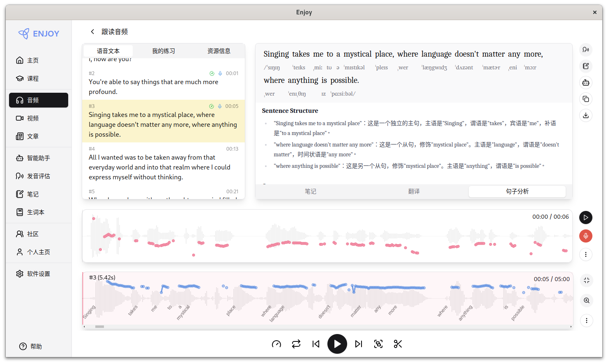The image size is (608, 364).
Task: Open the three-dot menu beside recording waveform
Action: 586,254
